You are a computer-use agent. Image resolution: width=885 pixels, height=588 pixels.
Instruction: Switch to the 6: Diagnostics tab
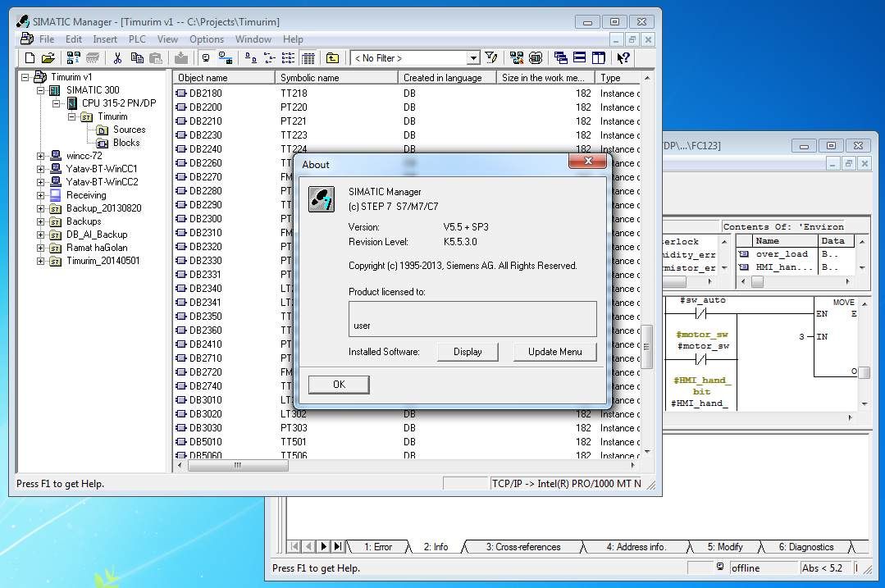[x=806, y=547]
